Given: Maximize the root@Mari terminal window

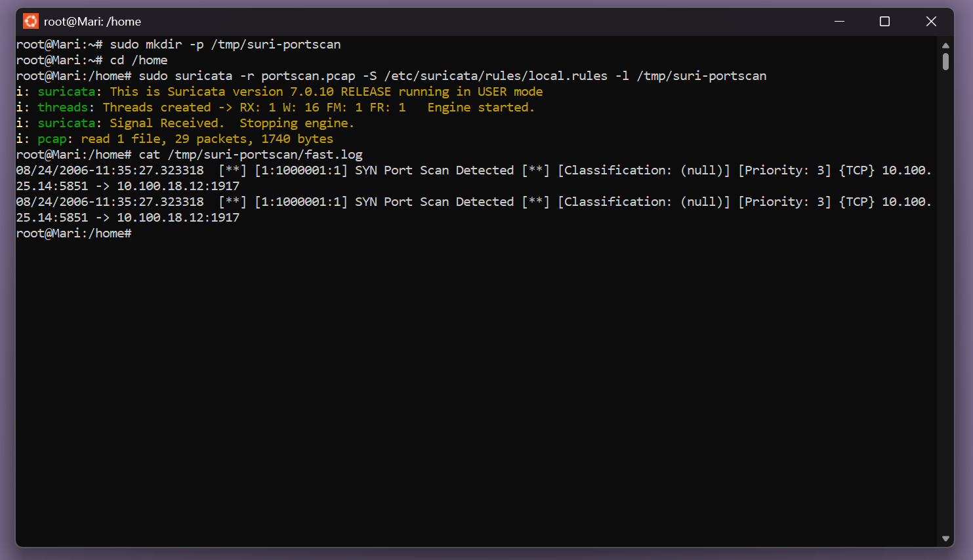Looking at the screenshot, I should [884, 22].
